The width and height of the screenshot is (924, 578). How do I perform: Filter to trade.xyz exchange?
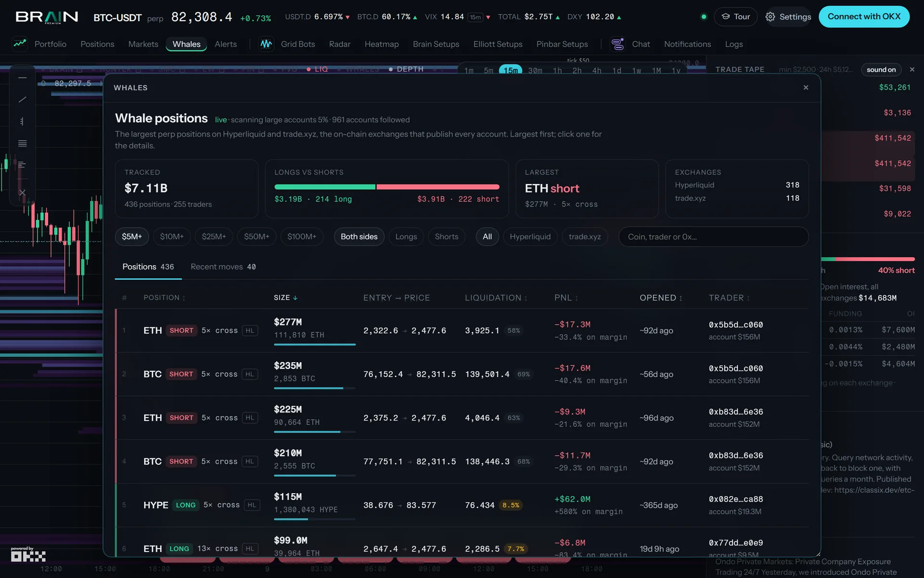point(585,236)
